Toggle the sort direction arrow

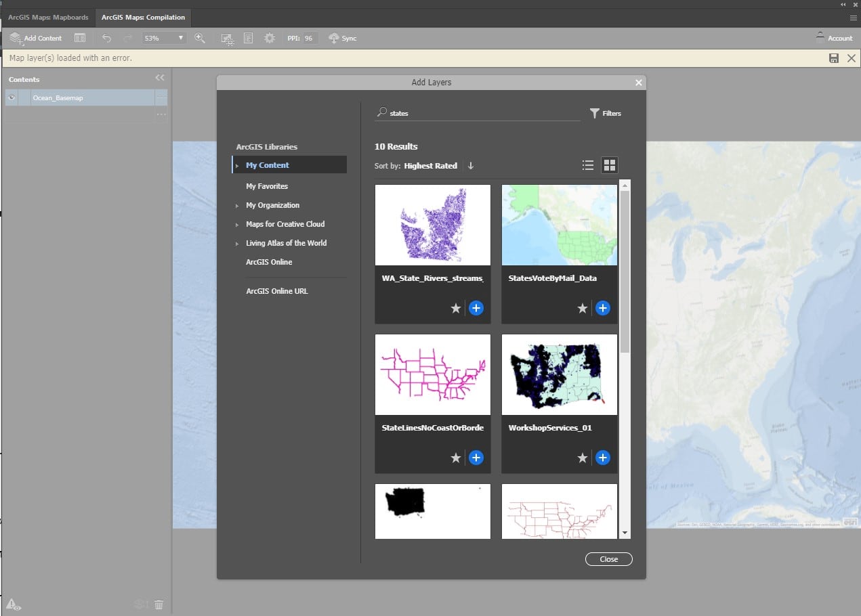[x=471, y=166]
